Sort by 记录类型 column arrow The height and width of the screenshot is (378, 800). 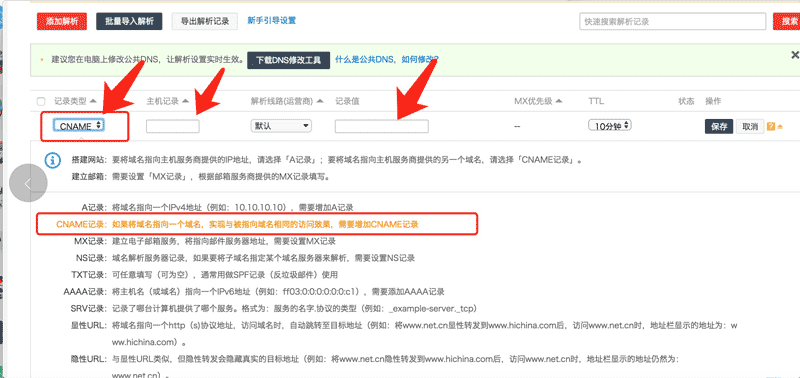pyautogui.click(x=93, y=101)
